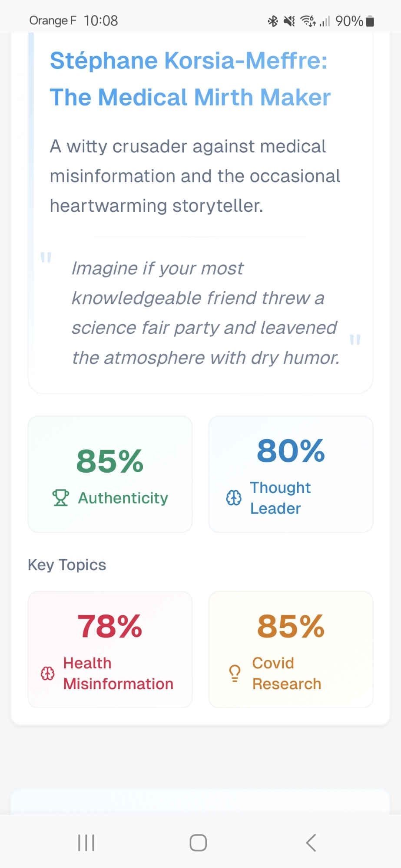Viewport: 401px width, 868px height.
Task: Tap the battery icon in status bar
Action: 370,21
